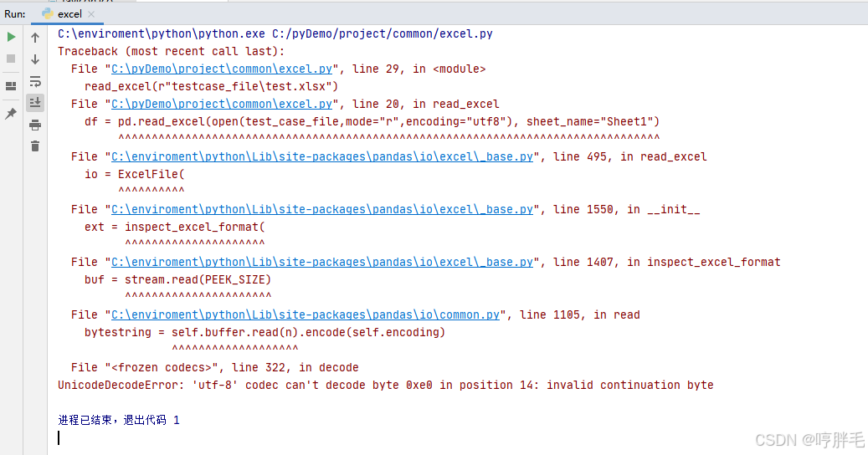Rerun the excel script with green play icon
Viewport: 868px width, 455px height.
pos(11,37)
